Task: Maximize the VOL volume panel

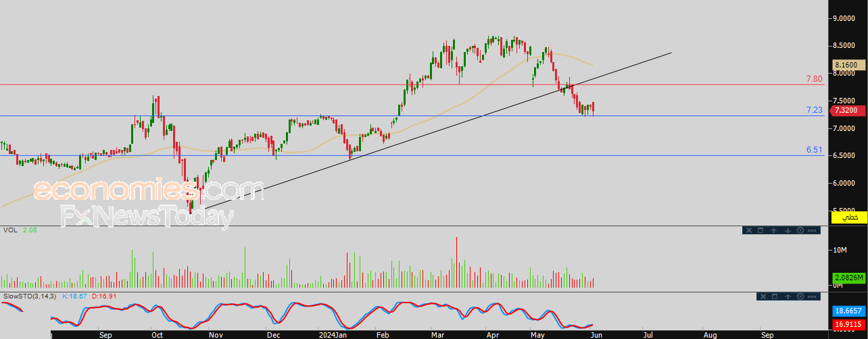Action: click(760, 230)
